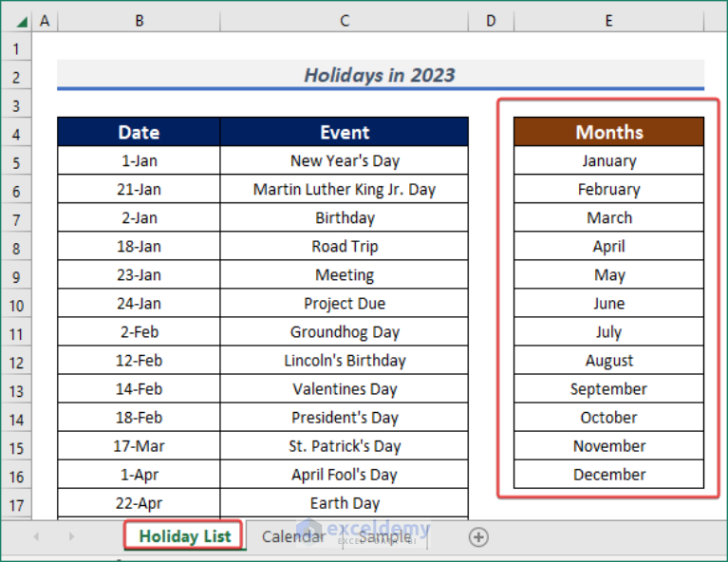Go to next sheet navigation arrow

coord(71,537)
